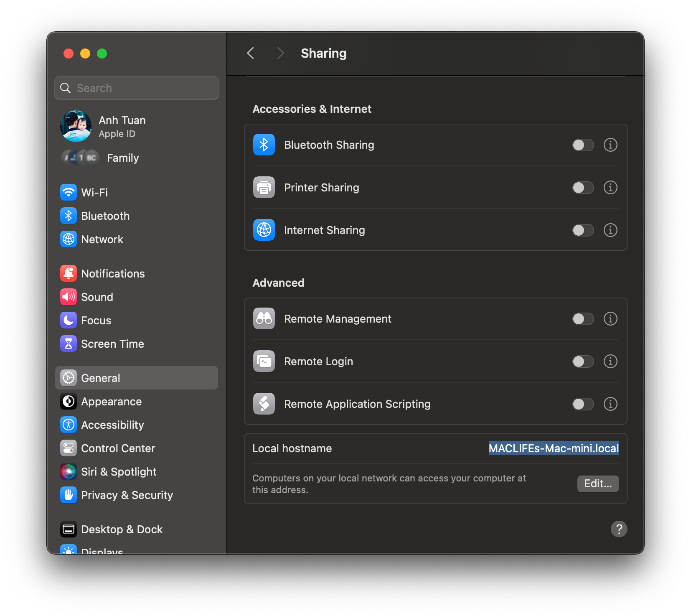Go back using the left chevron
This screenshot has width=691, height=616.
(251, 53)
